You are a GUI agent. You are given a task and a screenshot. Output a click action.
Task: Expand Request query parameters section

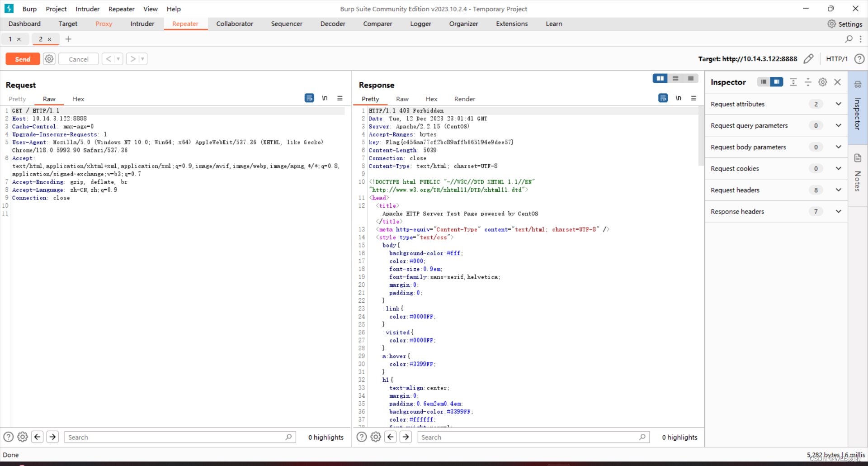[776, 126]
